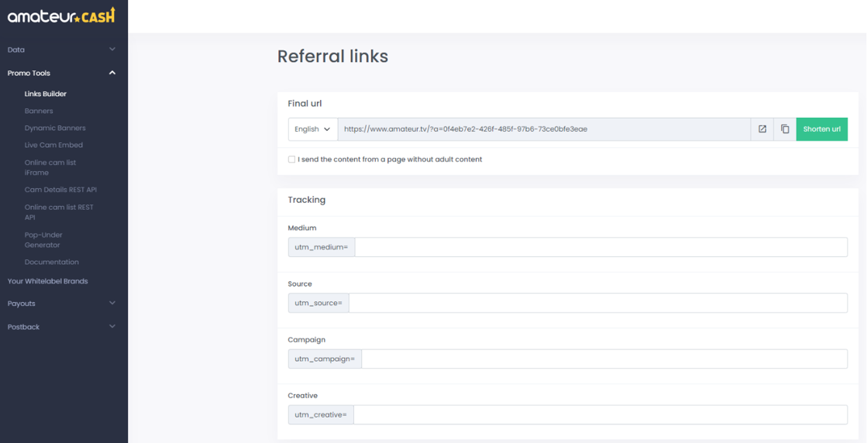The height and width of the screenshot is (443, 868).
Task: Check the no adult content page checkbox
Action: tap(291, 160)
